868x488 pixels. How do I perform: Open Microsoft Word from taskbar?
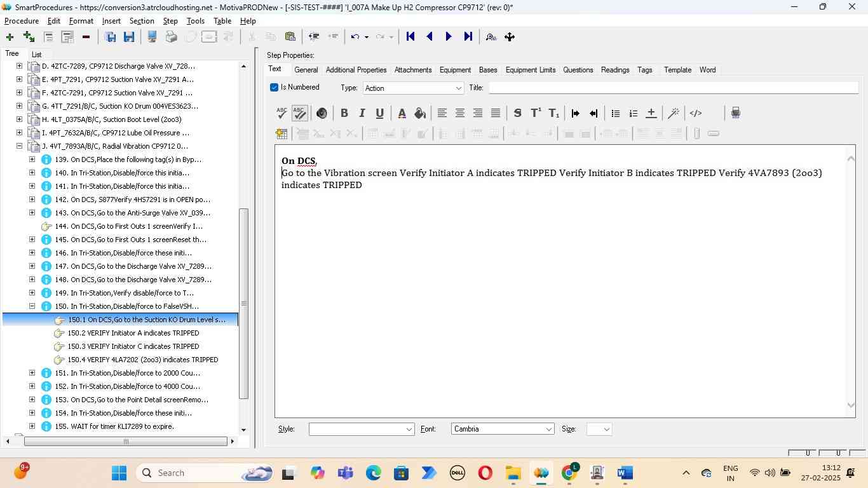[x=625, y=473]
